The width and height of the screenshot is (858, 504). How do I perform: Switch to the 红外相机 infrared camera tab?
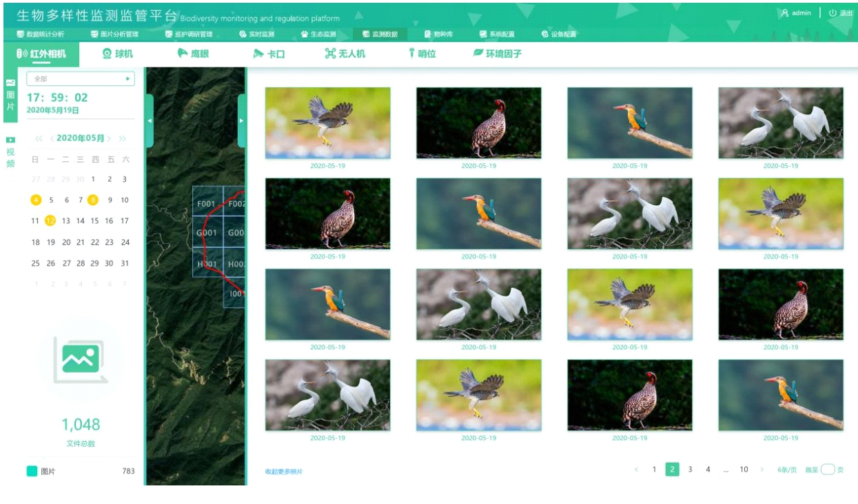(41, 54)
